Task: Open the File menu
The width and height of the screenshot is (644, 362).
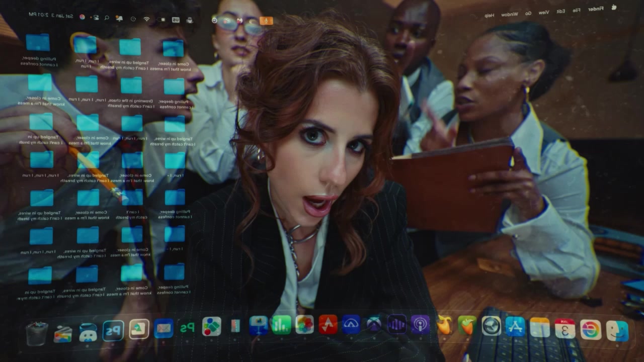Action: coord(576,10)
